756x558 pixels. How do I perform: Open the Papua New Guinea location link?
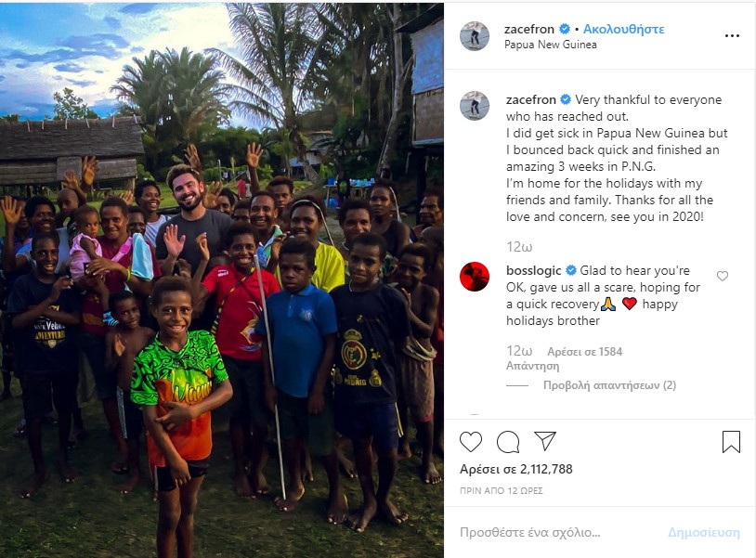[550, 45]
